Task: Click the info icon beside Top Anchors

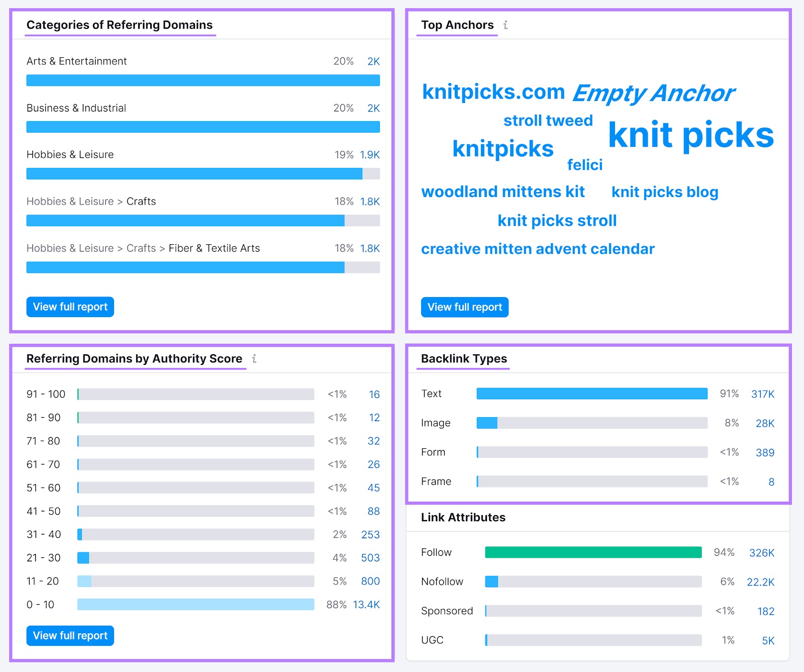Action: click(505, 25)
